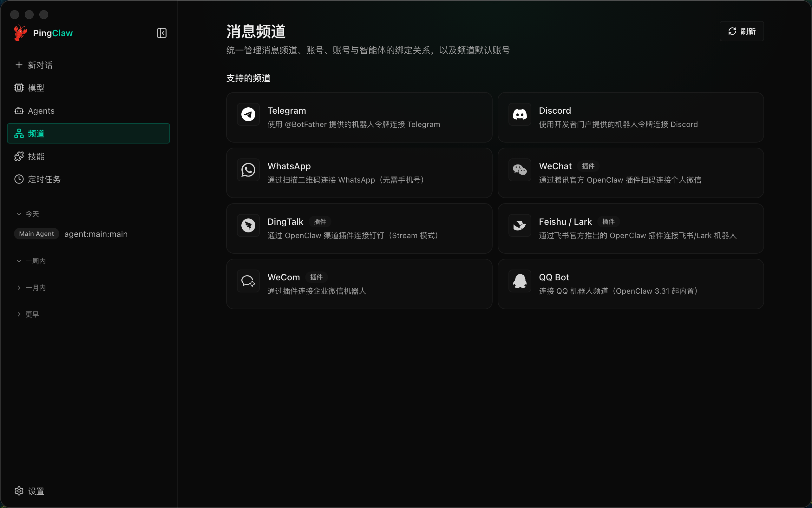
Task: Click the DingTalk channel icon
Action: pos(248,225)
